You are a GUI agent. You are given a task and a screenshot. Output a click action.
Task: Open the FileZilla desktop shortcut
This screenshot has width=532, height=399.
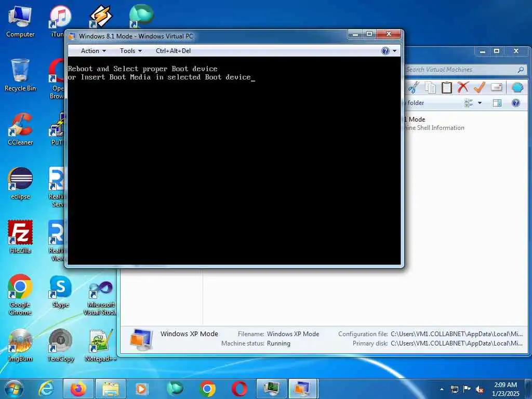pos(20,237)
